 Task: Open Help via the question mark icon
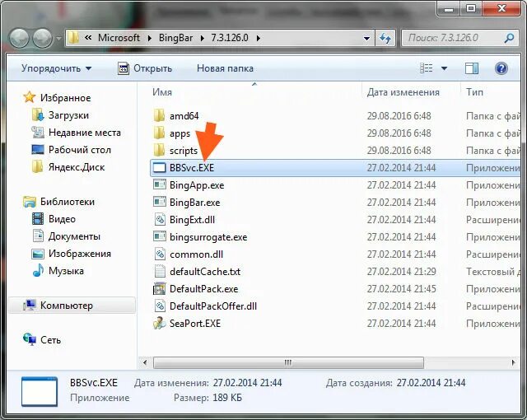(x=501, y=68)
